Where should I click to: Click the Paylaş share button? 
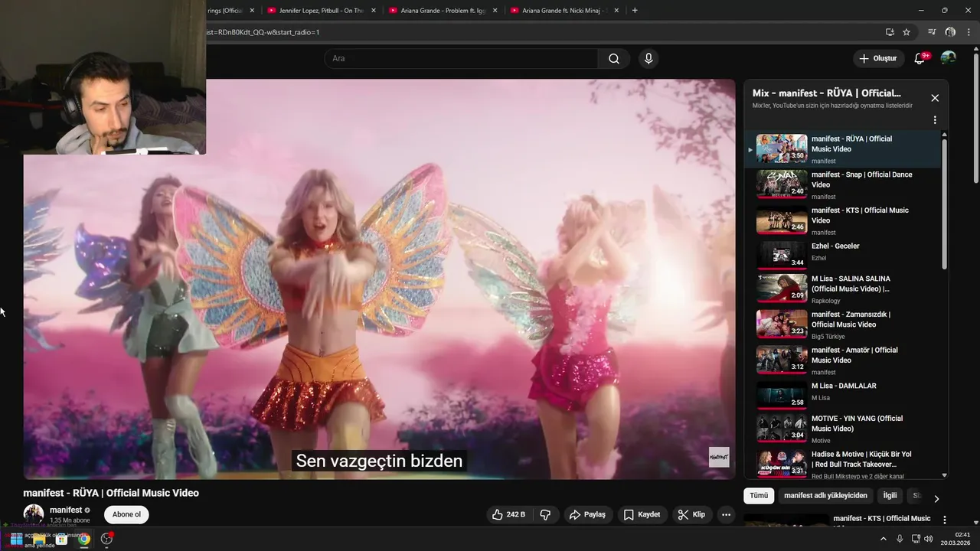[x=587, y=515]
